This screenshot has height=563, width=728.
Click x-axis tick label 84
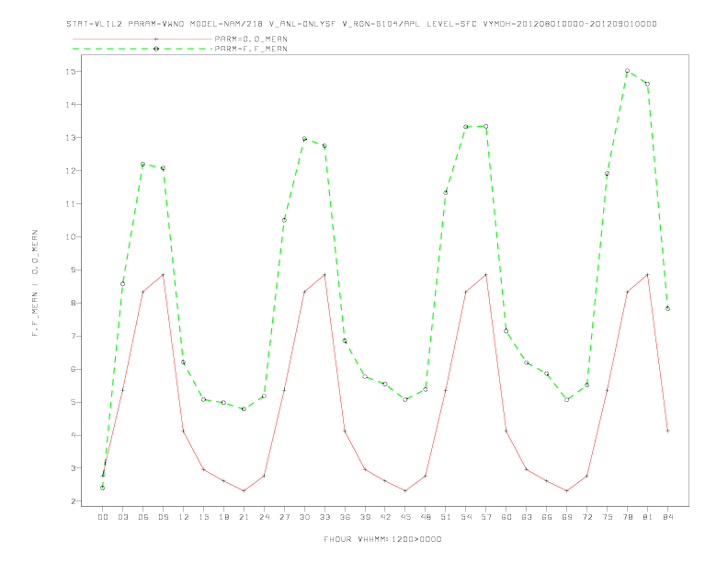point(667,517)
